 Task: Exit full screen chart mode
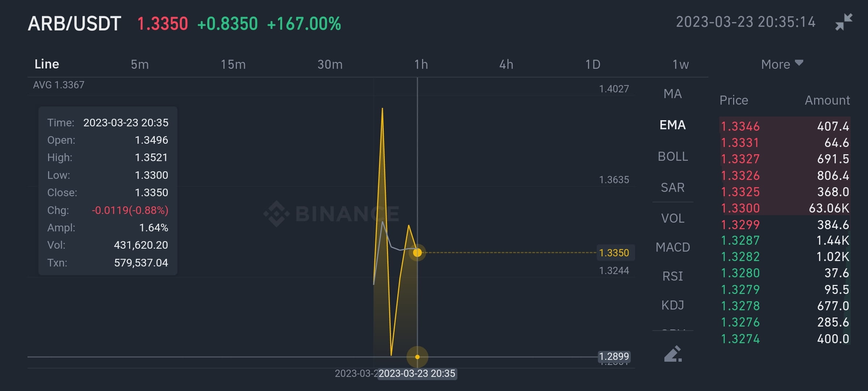pos(844,22)
